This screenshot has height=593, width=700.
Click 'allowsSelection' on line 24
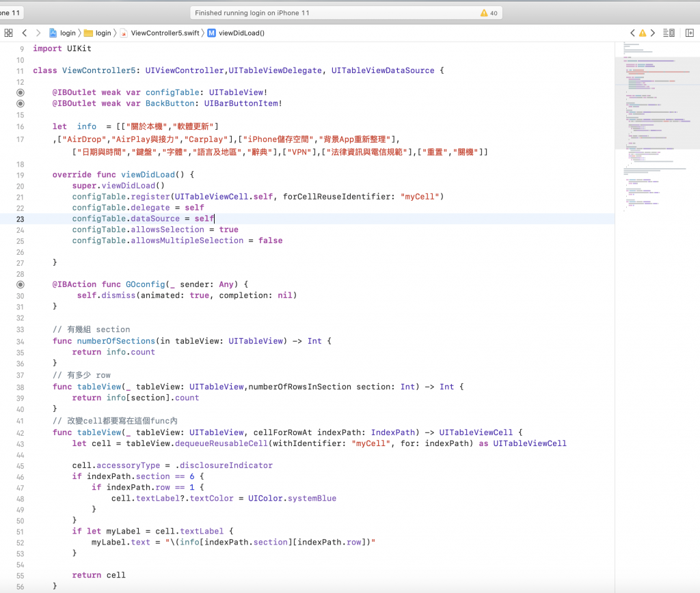(x=167, y=230)
